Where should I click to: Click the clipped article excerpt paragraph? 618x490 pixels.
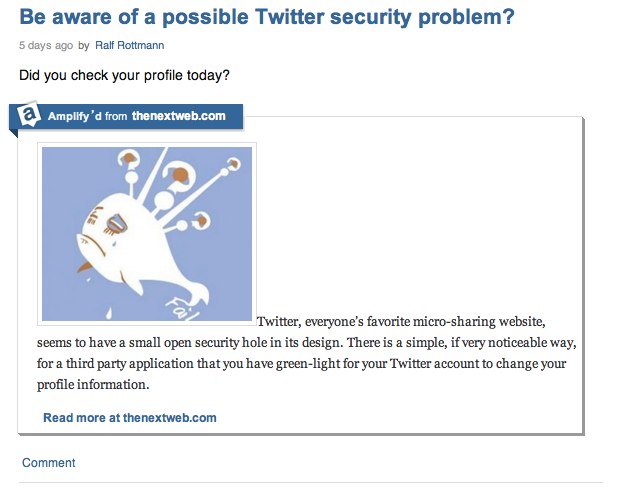tap(307, 353)
